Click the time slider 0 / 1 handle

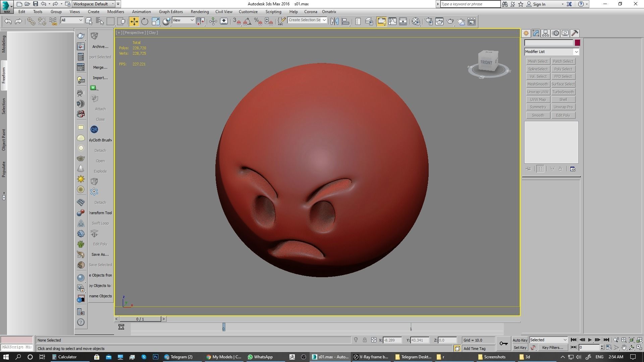(140, 319)
